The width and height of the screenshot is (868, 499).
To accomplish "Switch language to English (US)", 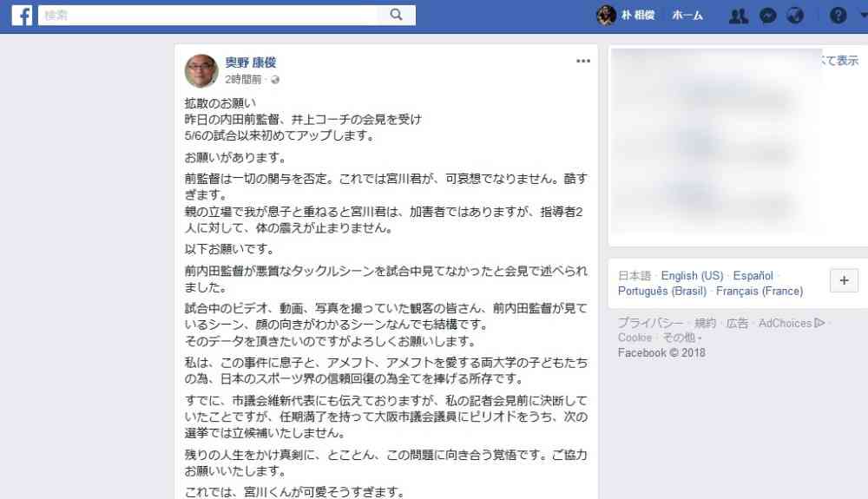I will 692,275.
